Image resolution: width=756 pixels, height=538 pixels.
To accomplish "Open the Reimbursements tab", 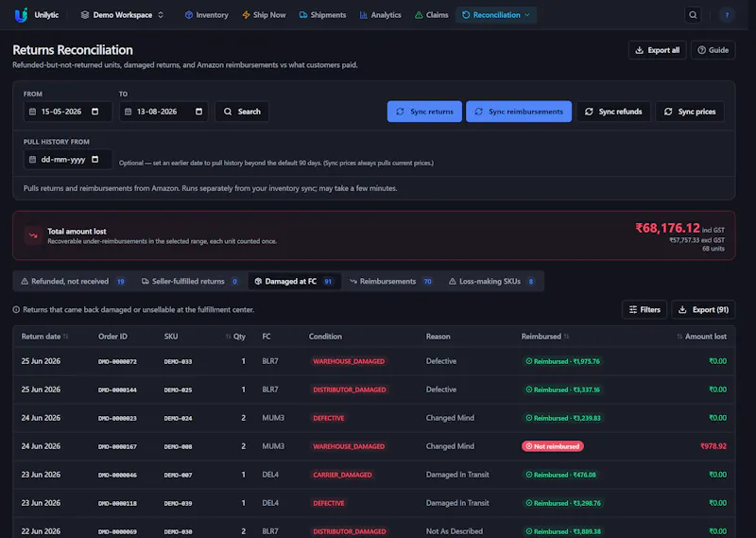I will (x=390, y=282).
